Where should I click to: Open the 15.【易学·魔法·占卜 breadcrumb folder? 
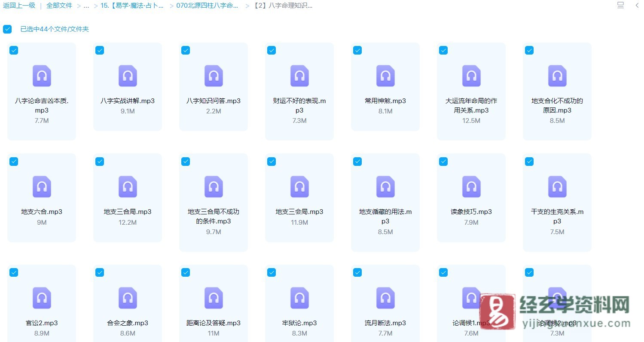(x=132, y=6)
